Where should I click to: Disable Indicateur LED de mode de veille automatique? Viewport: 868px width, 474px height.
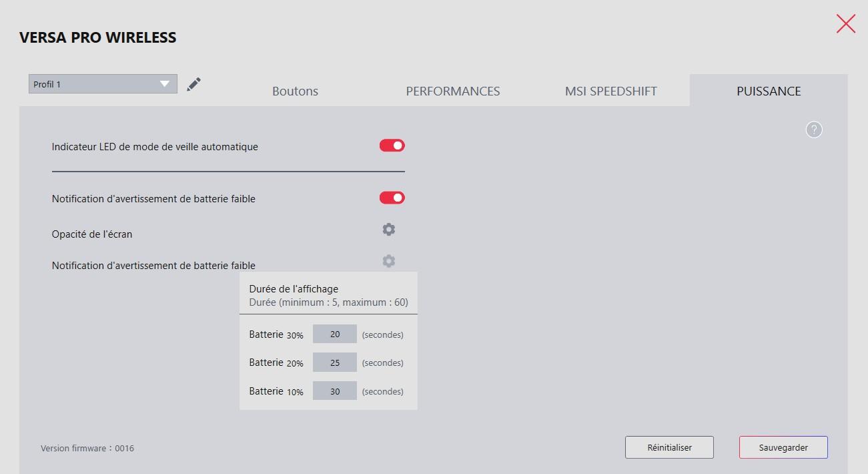pyautogui.click(x=392, y=145)
